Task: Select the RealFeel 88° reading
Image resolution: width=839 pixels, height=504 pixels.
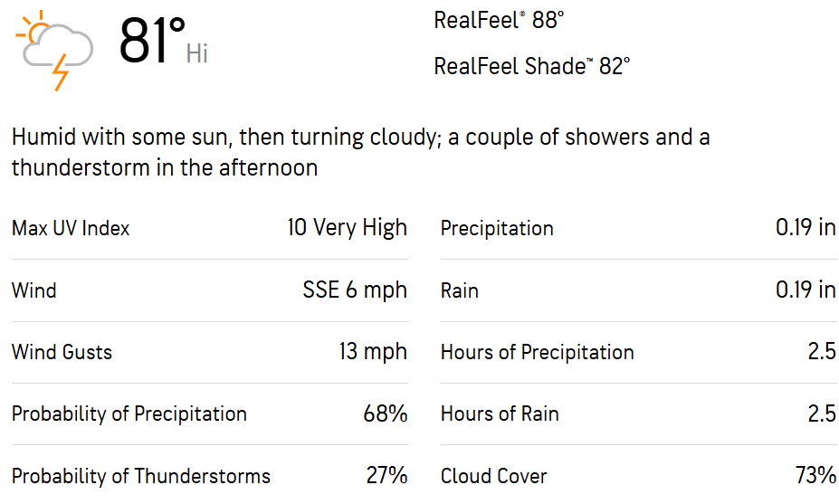Action: (499, 20)
